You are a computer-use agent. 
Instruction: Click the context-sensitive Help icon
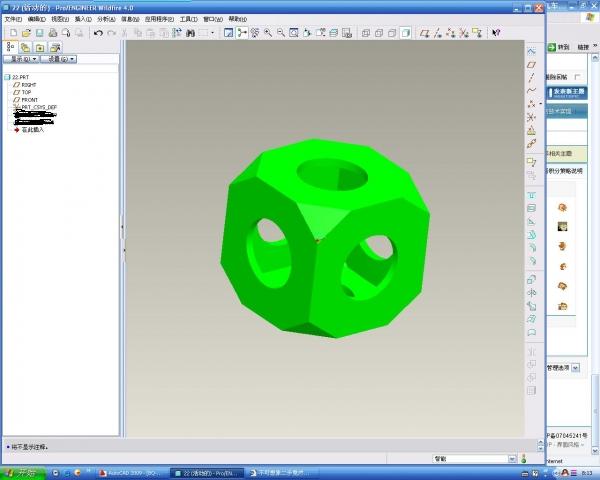[x=496, y=33]
